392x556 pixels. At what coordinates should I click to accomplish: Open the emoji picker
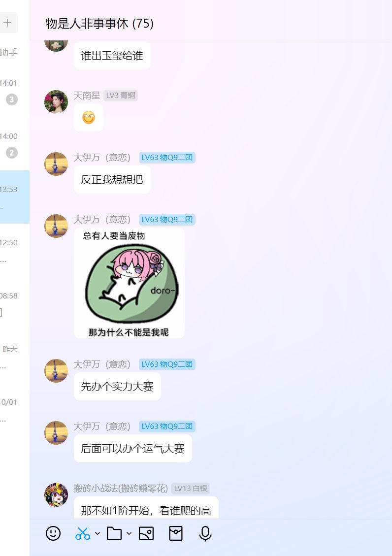[x=53, y=533]
